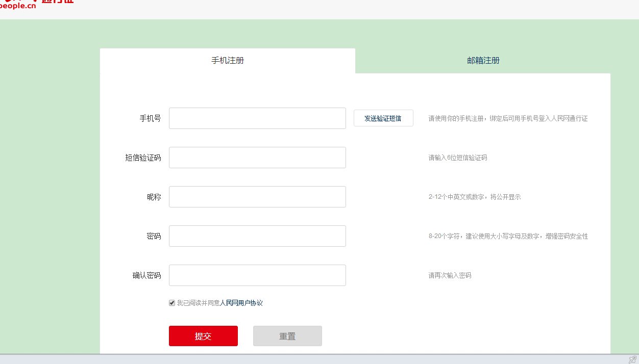Click the resize handle in the bottom-right corner
Viewport: 639px width, 364px height.
pyautogui.click(x=633, y=359)
